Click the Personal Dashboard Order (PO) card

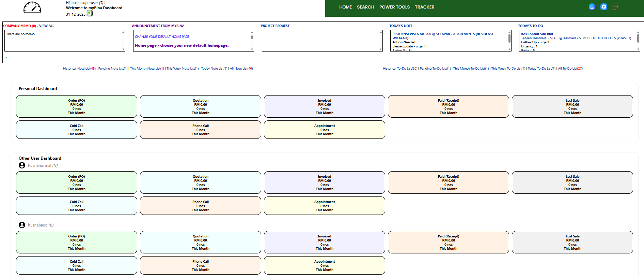coord(77,106)
